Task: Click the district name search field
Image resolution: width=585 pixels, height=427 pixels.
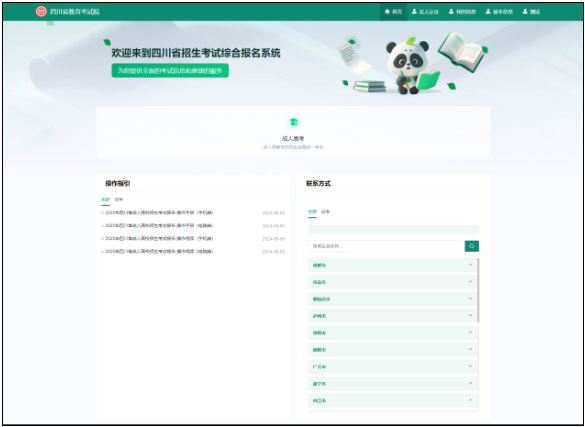Action: click(386, 246)
